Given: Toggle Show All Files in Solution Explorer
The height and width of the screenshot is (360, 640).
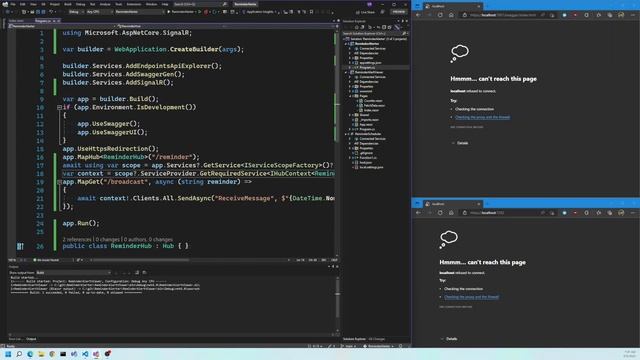Looking at the screenshot, I should click(389, 27).
